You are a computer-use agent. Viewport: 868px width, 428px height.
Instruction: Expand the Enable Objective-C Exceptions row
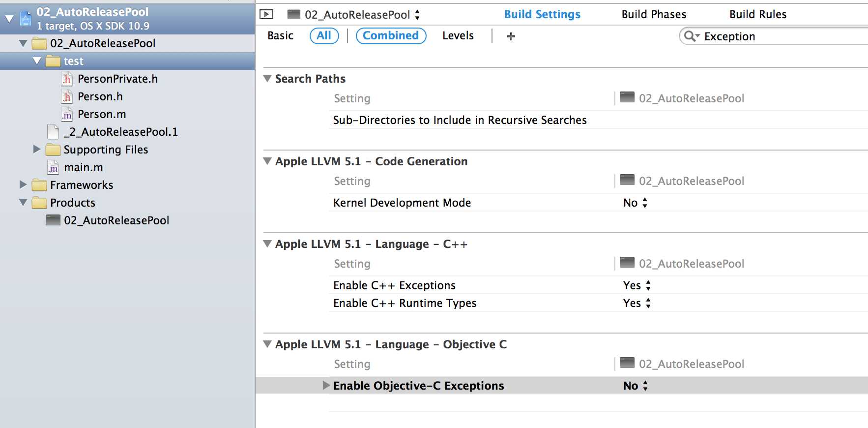coord(326,385)
